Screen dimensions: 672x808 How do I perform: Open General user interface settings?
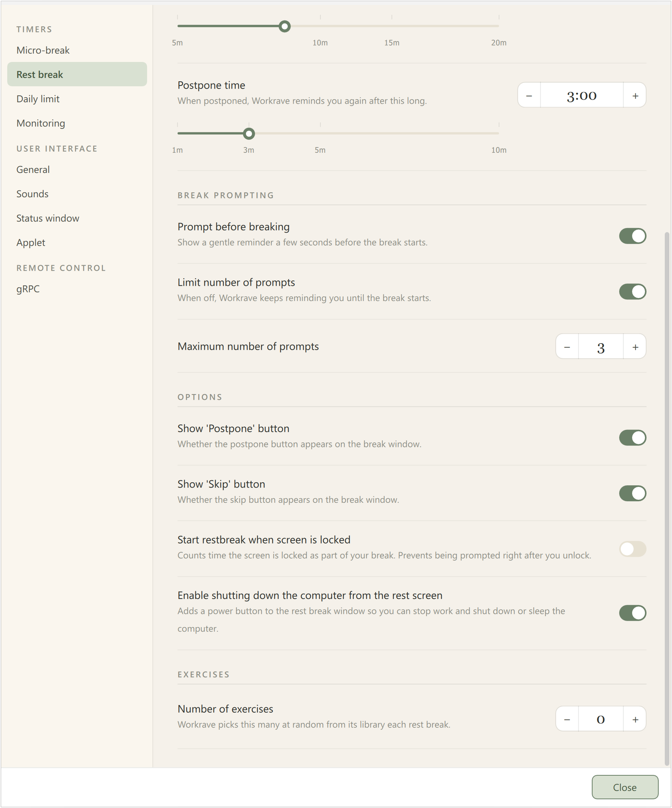pos(77,170)
